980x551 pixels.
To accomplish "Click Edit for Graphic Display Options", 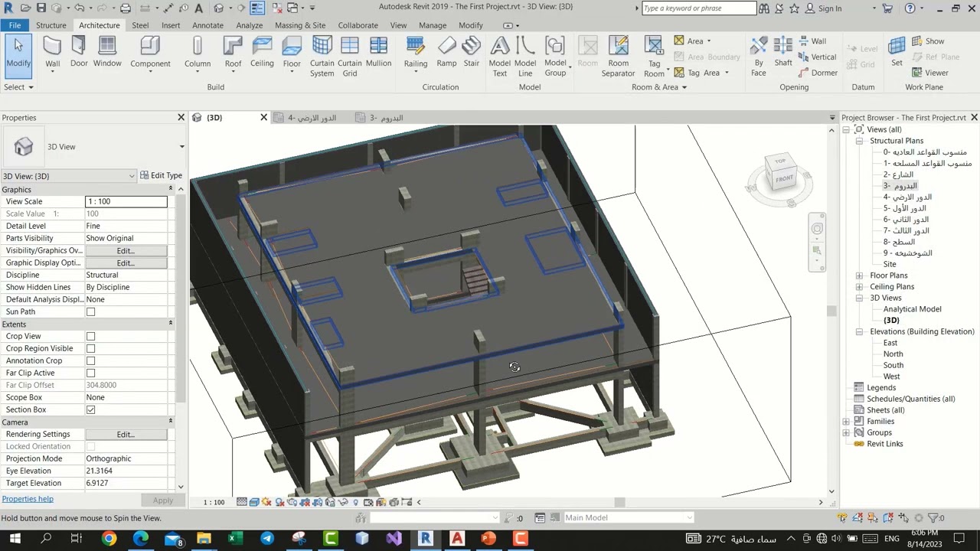I will pyautogui.click(x=126, y=262).
